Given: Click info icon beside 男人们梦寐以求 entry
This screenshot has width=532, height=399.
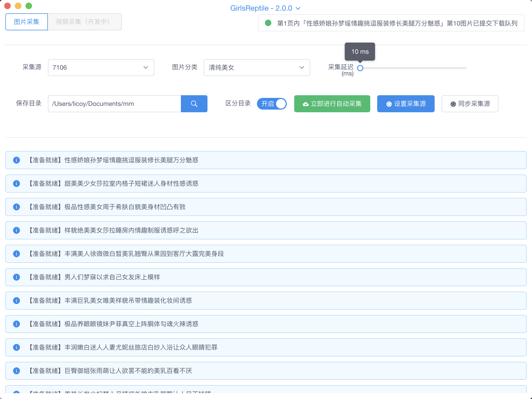Looking at the screenshot, I should (16, 277).
